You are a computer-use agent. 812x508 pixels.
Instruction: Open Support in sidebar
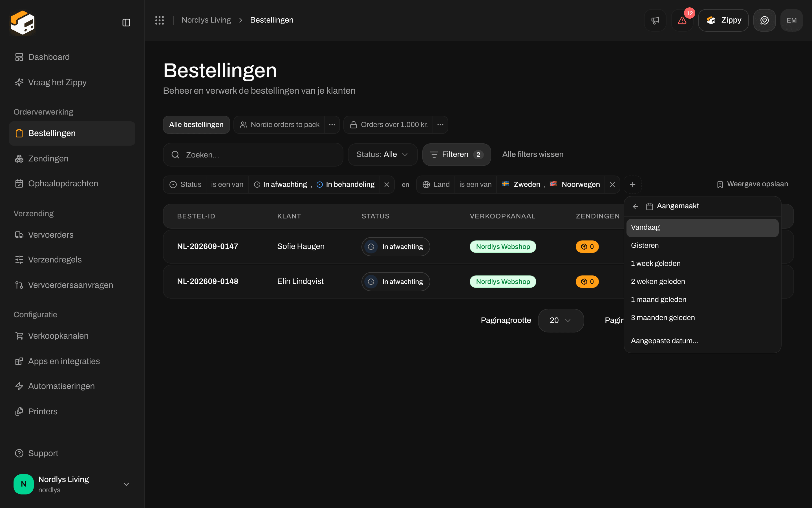click(72, 453)
